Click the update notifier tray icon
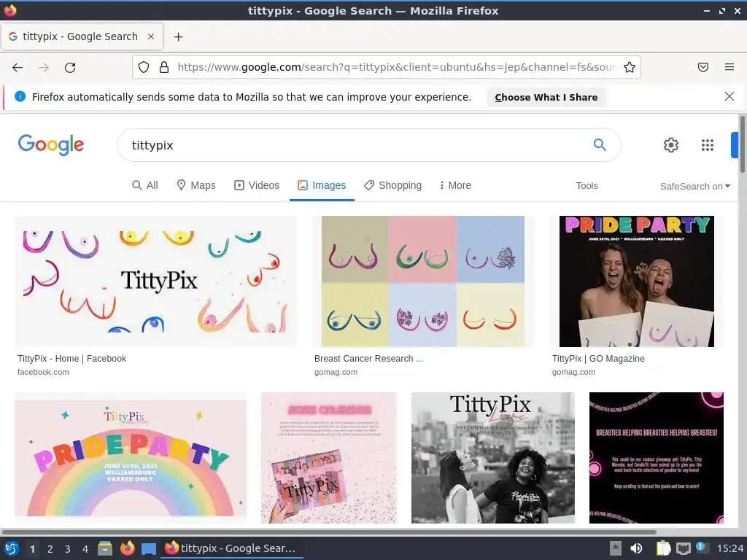Viewport: 747px width, 560px height. [702, 548]
